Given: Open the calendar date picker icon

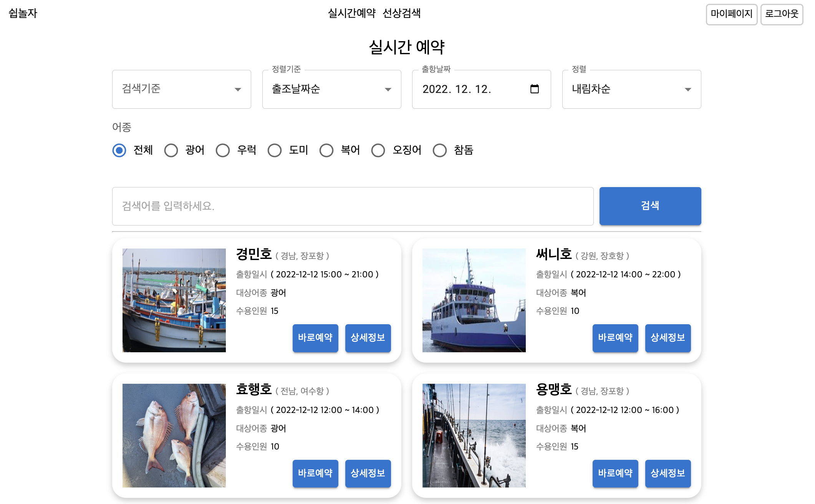Looking at the screenshot, I should [x=534, y=89].
